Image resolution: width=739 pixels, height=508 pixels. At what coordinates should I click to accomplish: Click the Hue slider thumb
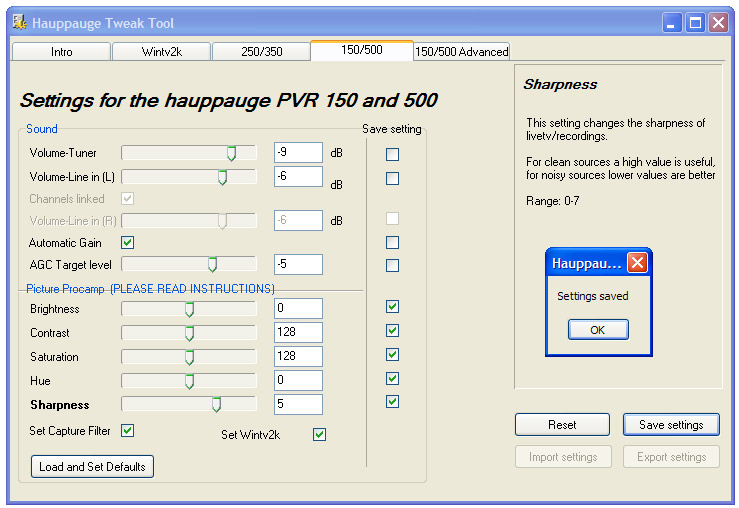click(x=189, y=381)
